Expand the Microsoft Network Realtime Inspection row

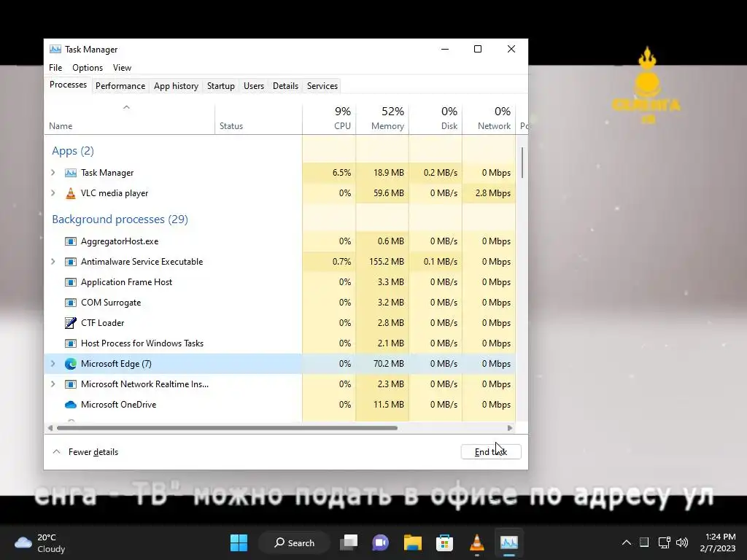click(x=53, y=384)
